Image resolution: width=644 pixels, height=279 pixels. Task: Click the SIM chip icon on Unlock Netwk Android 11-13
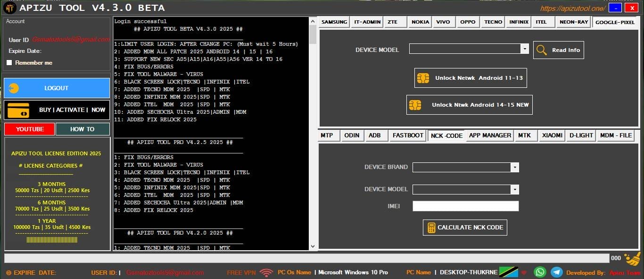coord(422,77)
